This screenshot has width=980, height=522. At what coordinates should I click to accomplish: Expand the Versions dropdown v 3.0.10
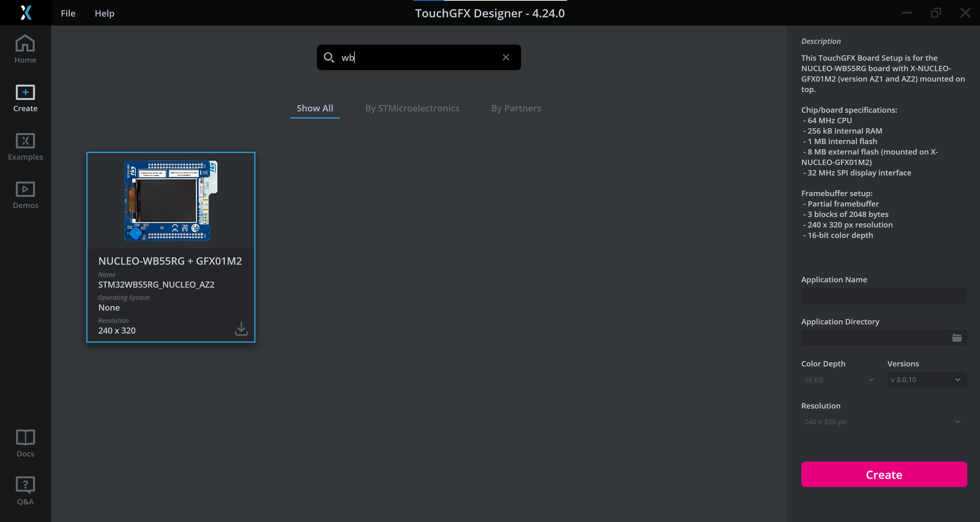[926, 379]
